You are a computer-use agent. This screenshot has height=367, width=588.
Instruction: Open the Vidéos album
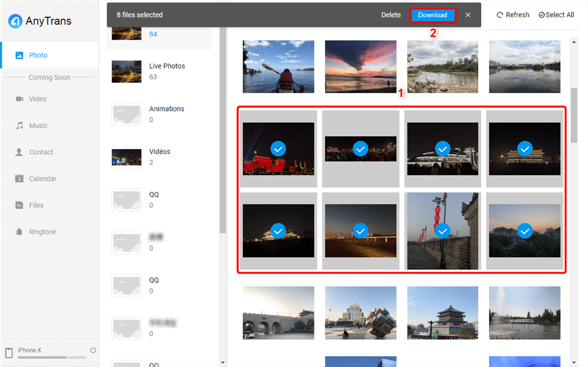coord(160,157)
